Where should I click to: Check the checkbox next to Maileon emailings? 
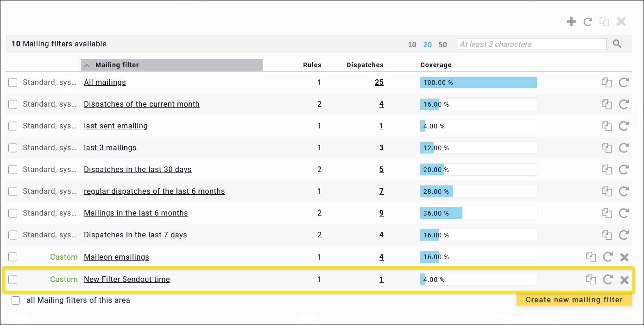pos(13,256)
